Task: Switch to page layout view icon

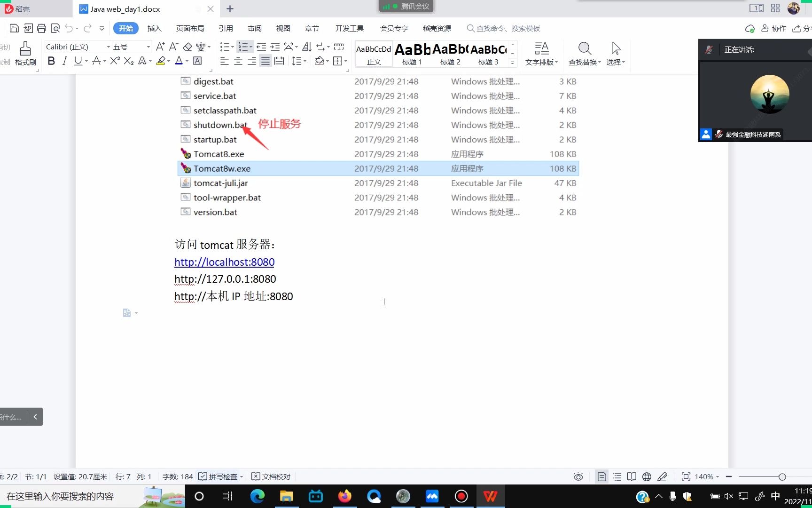Action: tap(601, 476)
